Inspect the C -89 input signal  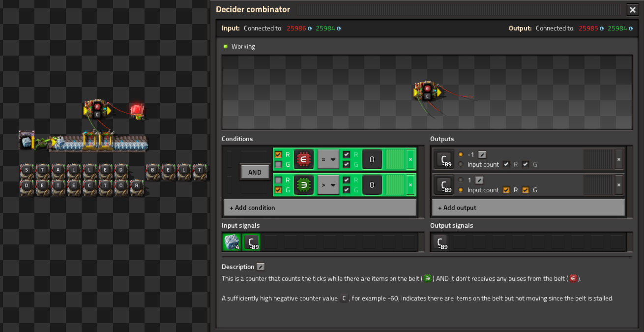251,242
